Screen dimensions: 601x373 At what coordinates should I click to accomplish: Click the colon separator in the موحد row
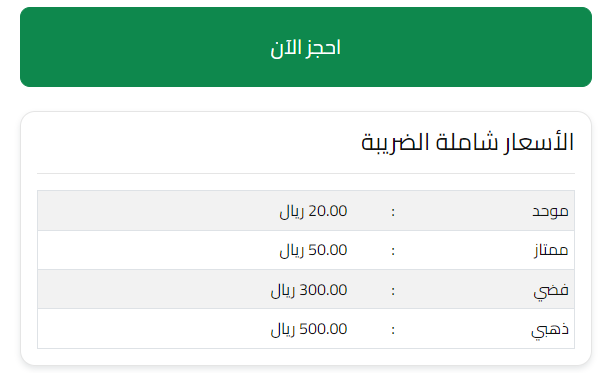click(x=393, y=212)
